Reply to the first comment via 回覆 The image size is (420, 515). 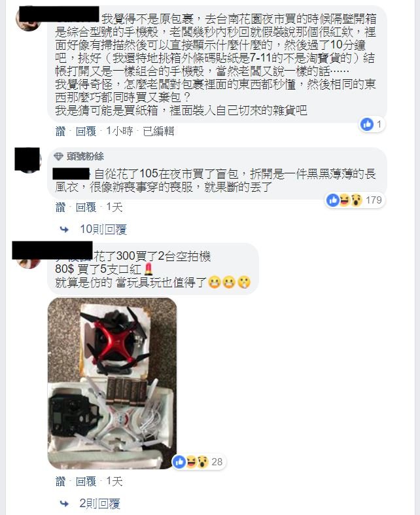(86, 132)
